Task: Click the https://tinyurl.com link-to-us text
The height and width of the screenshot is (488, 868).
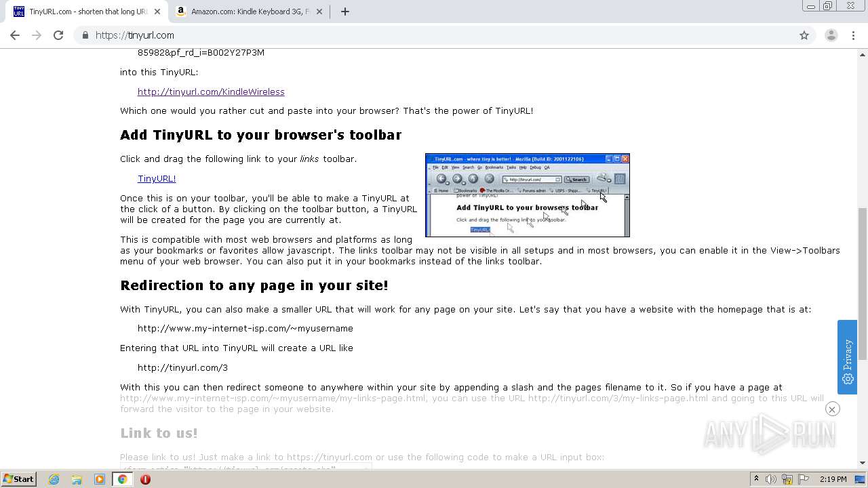Action: [x=330, y=457]
